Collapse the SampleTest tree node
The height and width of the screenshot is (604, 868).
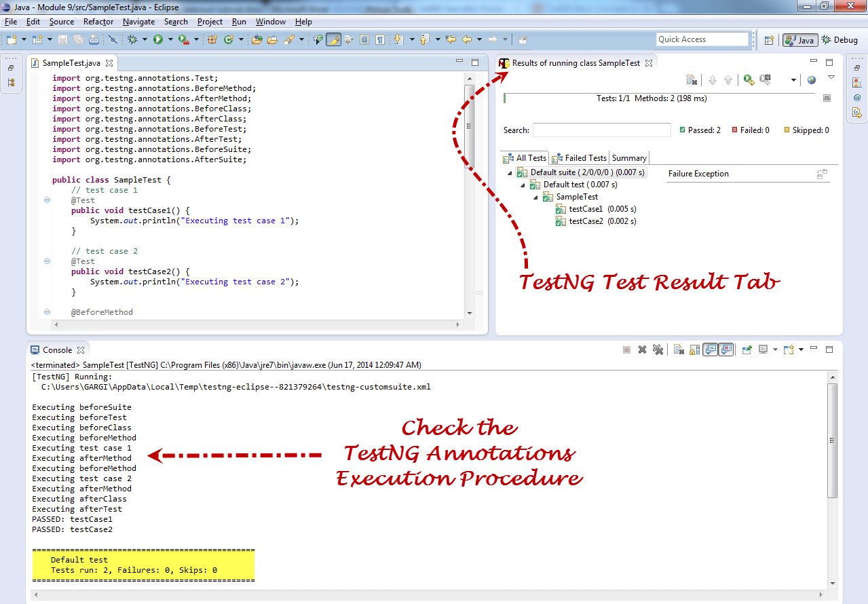(x=535, y=197)
